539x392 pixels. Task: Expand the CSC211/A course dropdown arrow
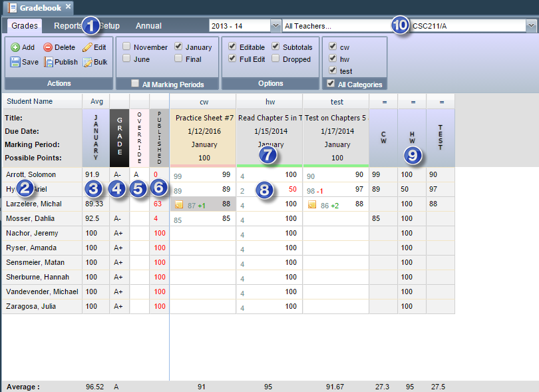(531, 26)
